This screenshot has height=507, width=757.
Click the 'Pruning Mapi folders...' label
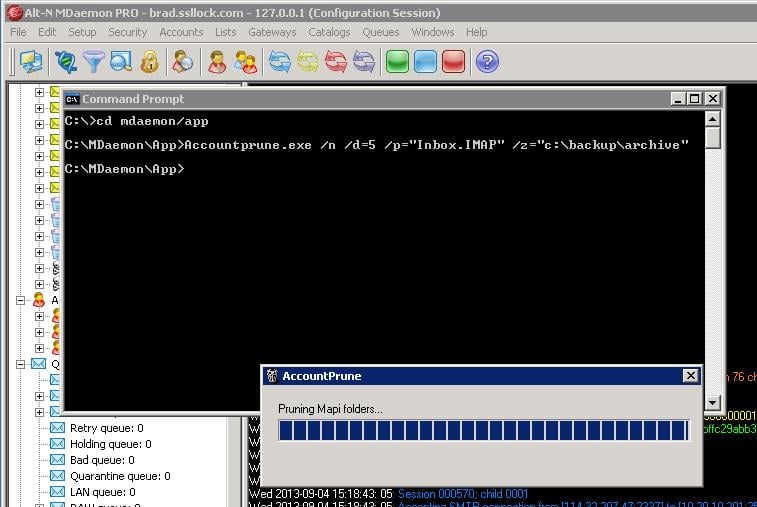click(330, 409)
